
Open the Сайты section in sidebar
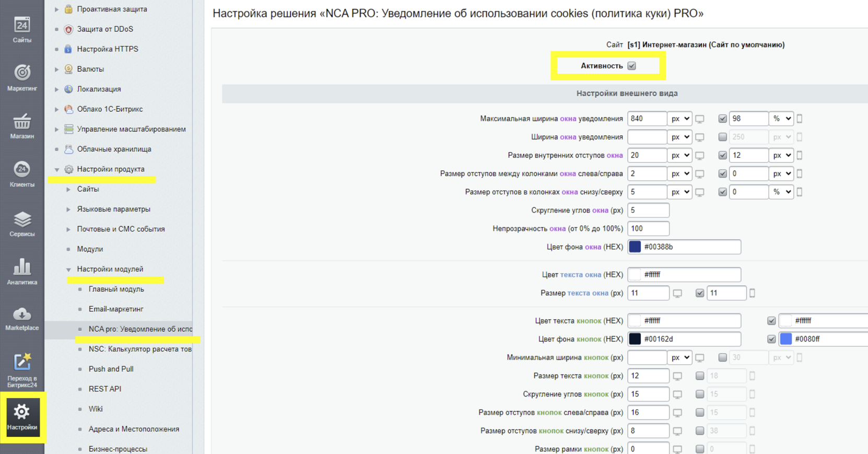22,30
